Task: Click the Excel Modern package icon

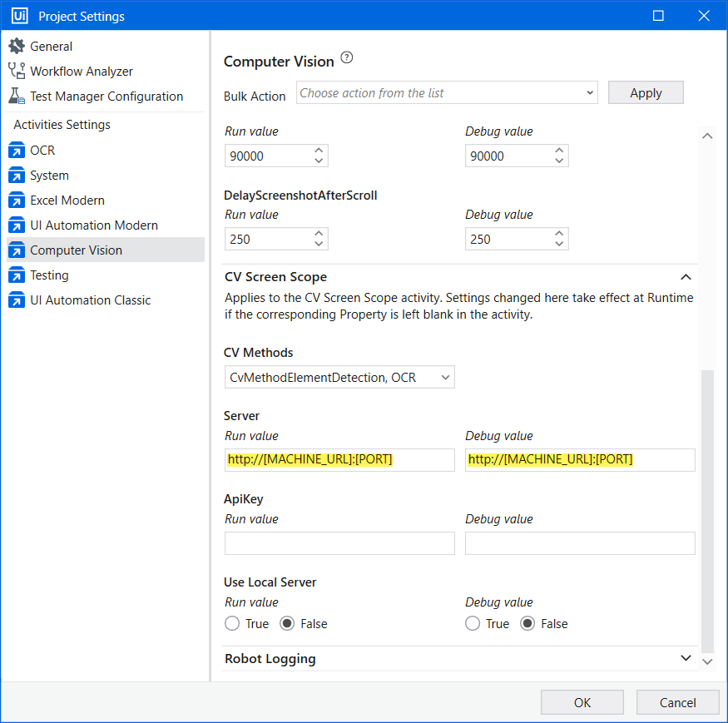Action: (17, 201)
